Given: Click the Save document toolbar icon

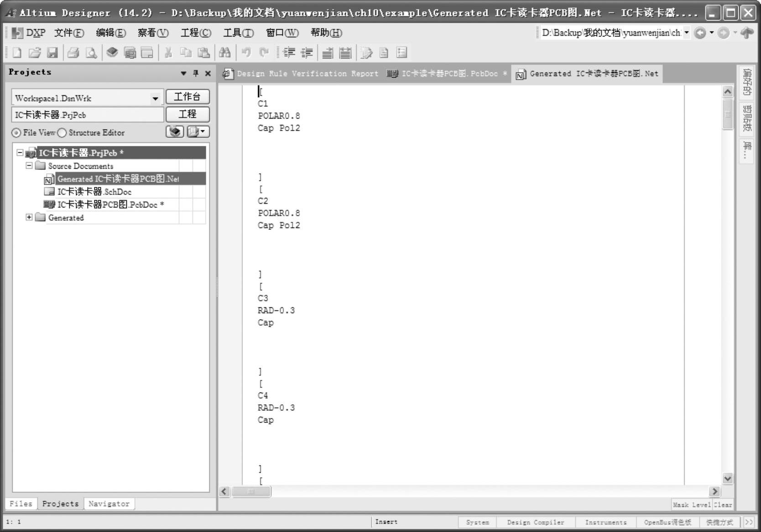Looking at the screenshot, I should click(x=52, y=53).
